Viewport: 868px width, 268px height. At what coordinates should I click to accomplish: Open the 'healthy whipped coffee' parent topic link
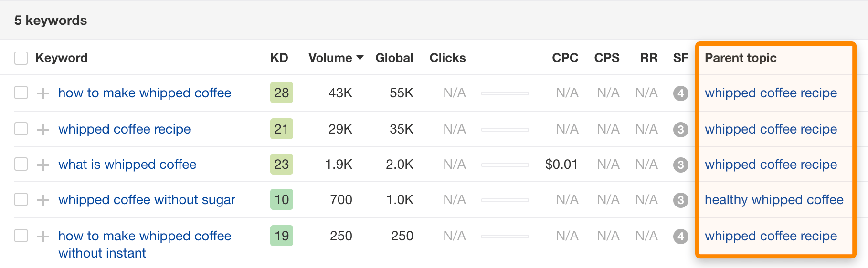773,200
